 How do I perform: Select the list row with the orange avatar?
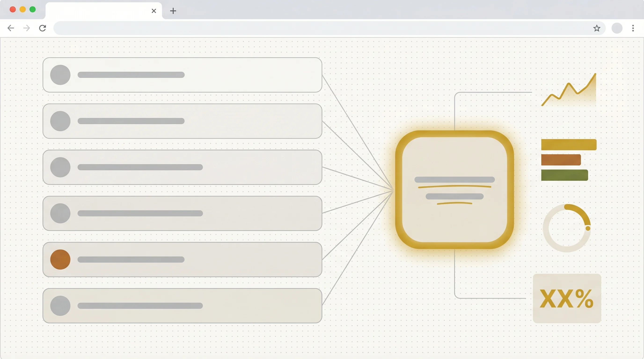pyautogui.click(x=182, y=259)
